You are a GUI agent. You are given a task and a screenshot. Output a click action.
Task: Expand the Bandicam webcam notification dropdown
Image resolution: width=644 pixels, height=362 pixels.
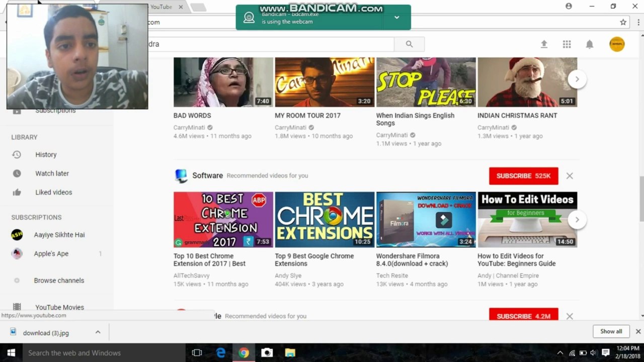(396, 18)
